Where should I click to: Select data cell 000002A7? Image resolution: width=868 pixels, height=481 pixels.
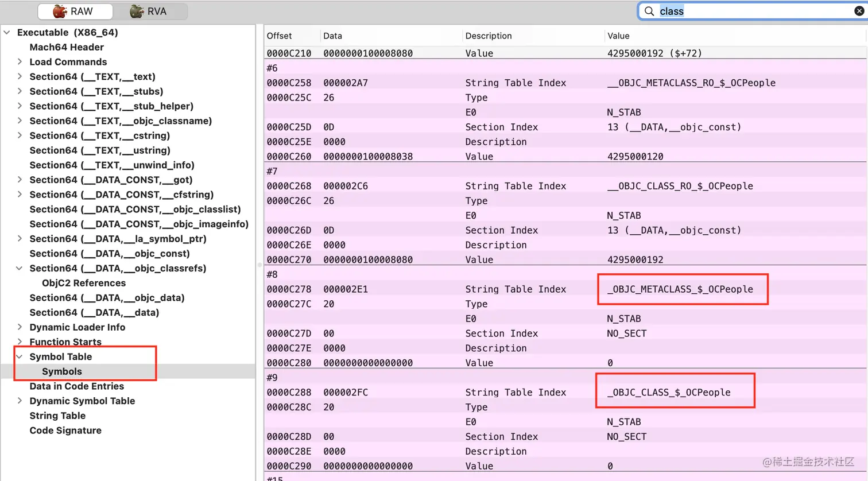[x=346, y=83]
